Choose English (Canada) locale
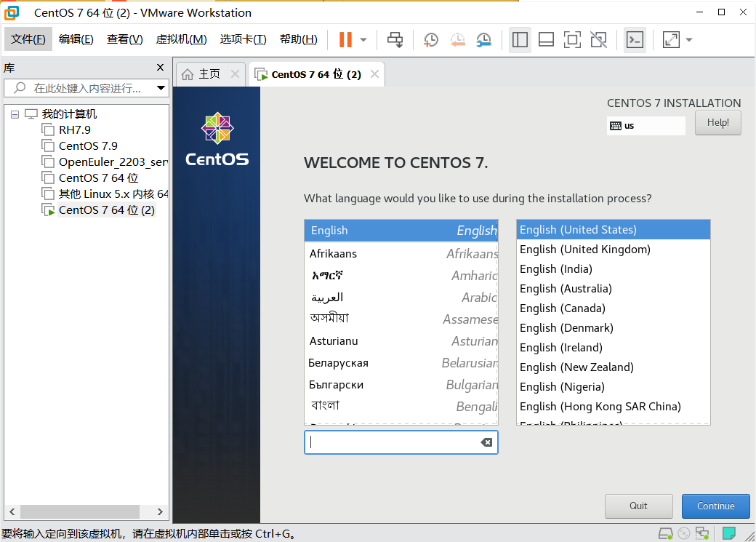This screenshot has width=756, height=542. (x=614, y=308)
